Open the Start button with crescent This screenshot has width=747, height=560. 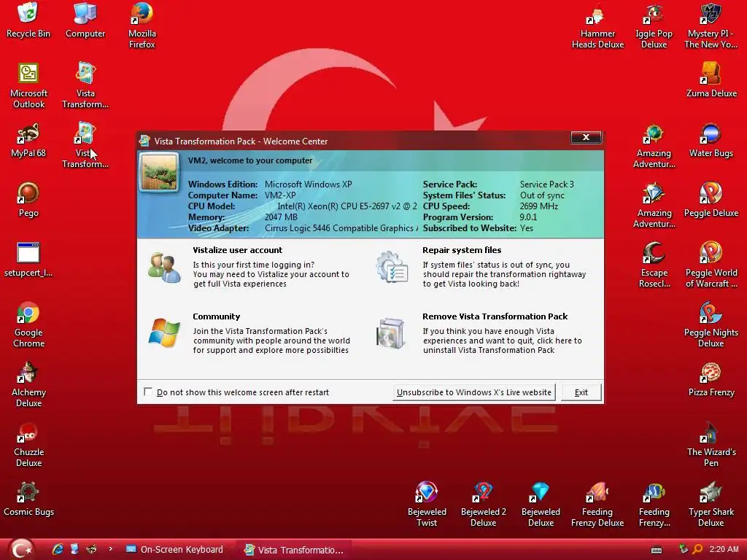(x=21, y=549)
